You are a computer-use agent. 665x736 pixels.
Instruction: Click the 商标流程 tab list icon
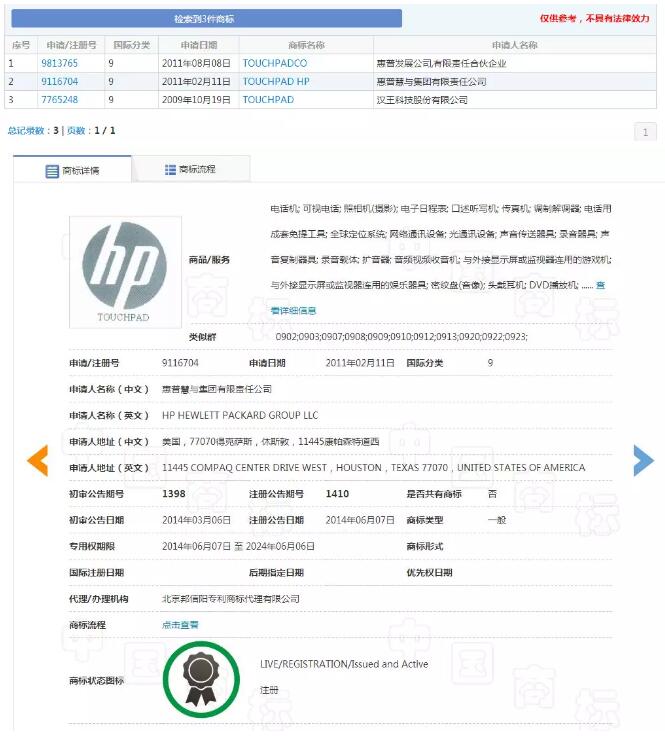(170, 169)
